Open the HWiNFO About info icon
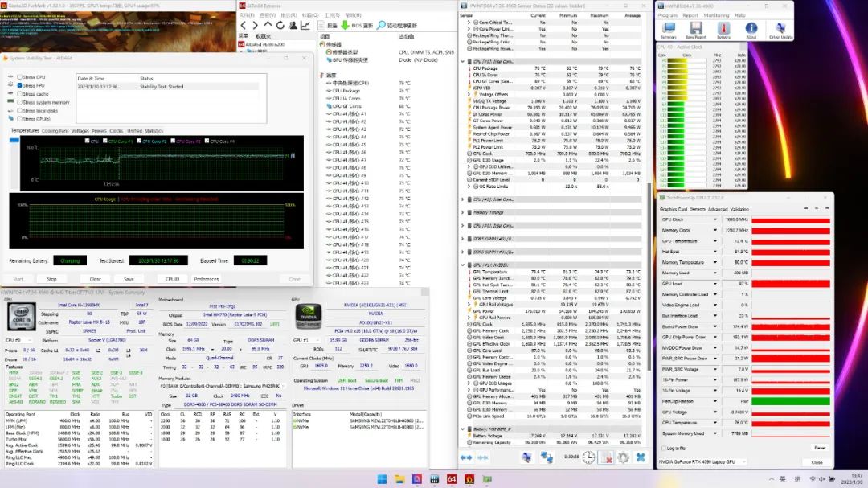 click(751, 30)
